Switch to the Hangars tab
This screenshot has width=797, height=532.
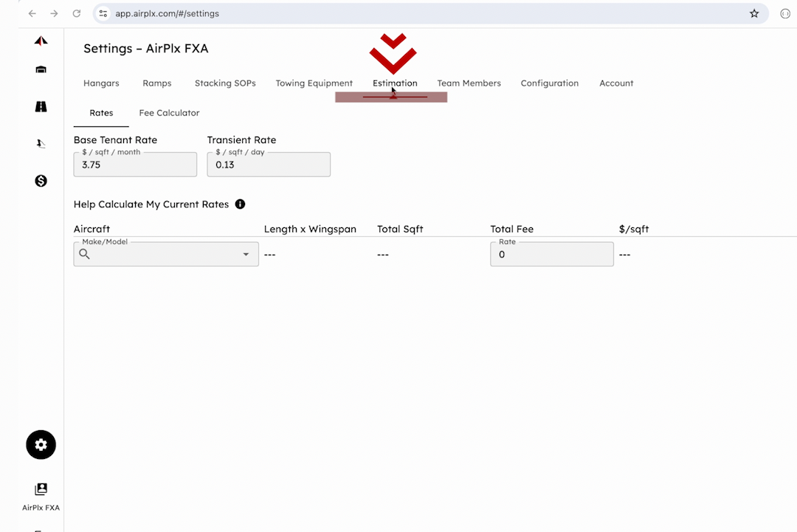pos(101,83)
